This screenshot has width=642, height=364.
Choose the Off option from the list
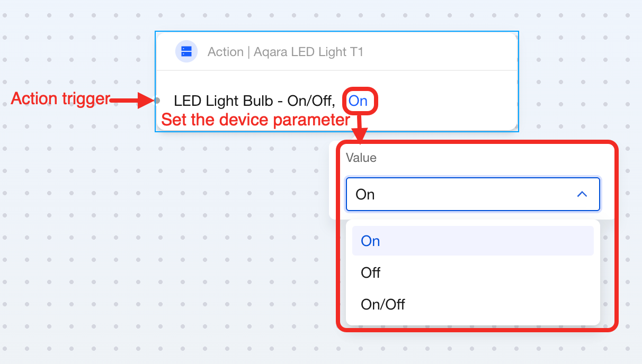[x=371, y=273]
